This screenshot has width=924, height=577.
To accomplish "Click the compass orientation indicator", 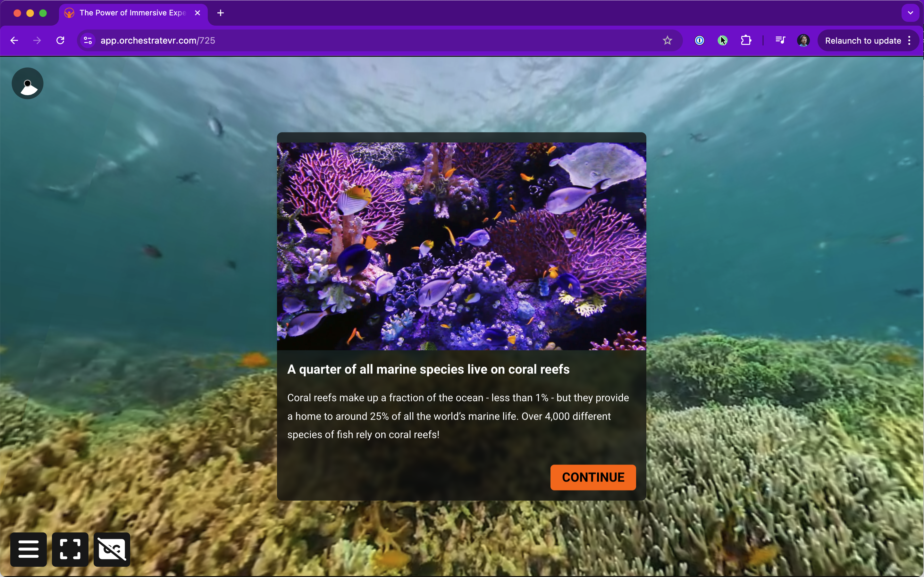I will (28, 84).
